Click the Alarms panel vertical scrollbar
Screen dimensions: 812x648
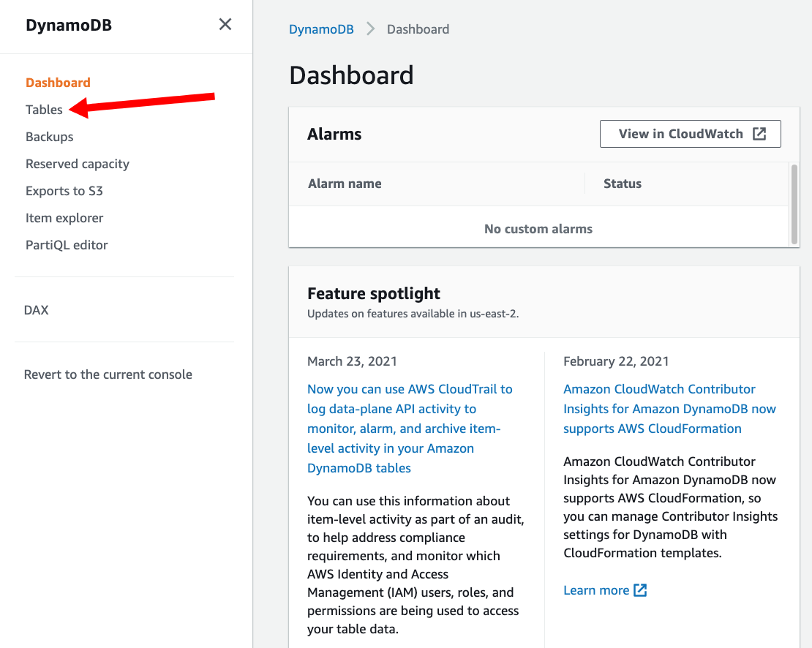[794, 204]
